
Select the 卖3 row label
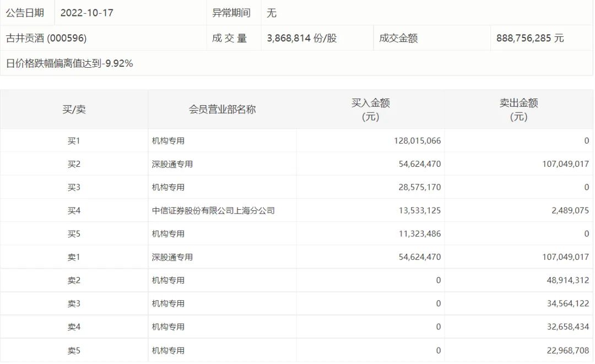74,304
